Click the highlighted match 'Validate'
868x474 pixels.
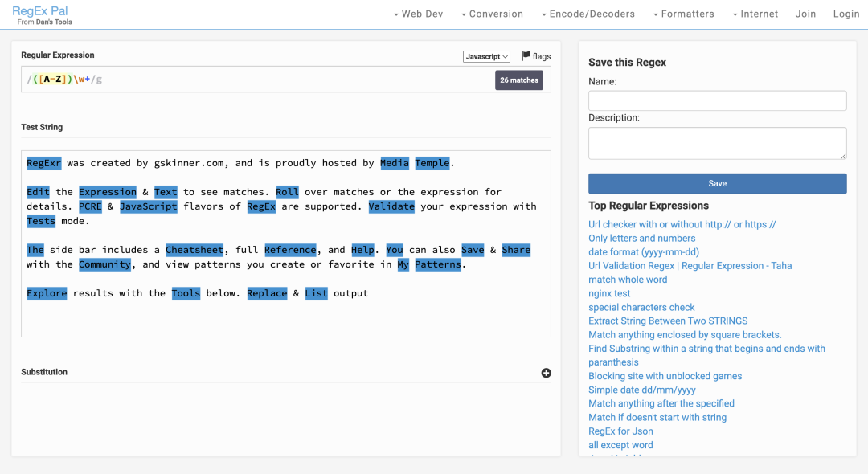tap(391, 206)
